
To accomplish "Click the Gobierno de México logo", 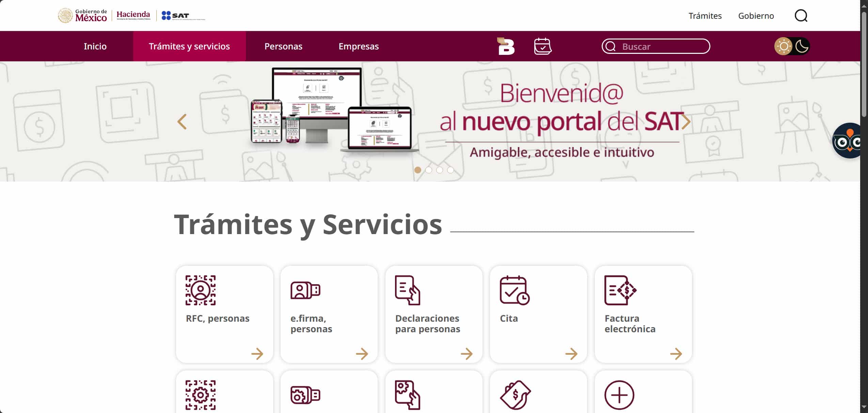I will (82, 16).
